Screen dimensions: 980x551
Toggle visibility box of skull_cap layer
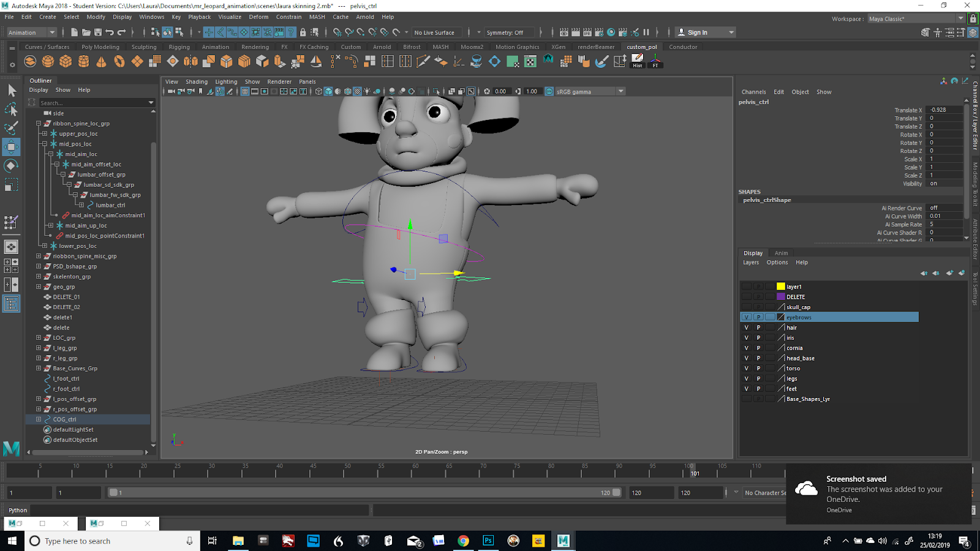[746, 307]
